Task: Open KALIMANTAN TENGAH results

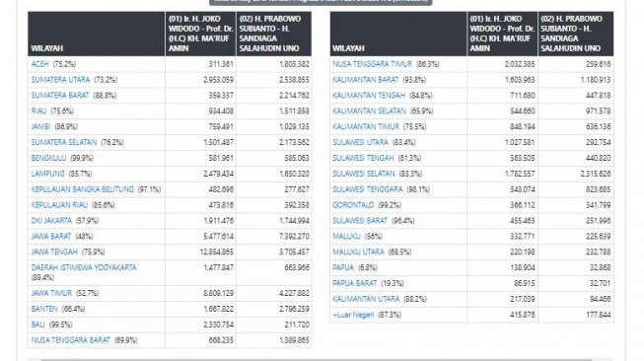Action: pyautogui.click(x=369, y=96)
